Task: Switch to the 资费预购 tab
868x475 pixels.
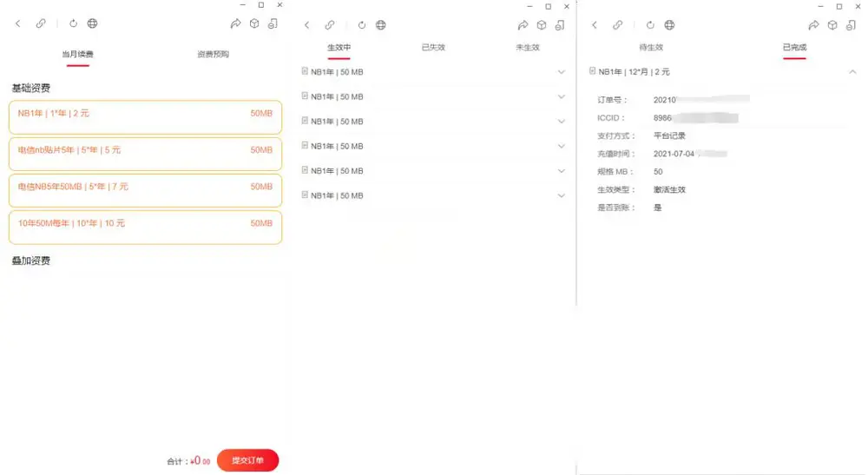Action: coord(214,54)
